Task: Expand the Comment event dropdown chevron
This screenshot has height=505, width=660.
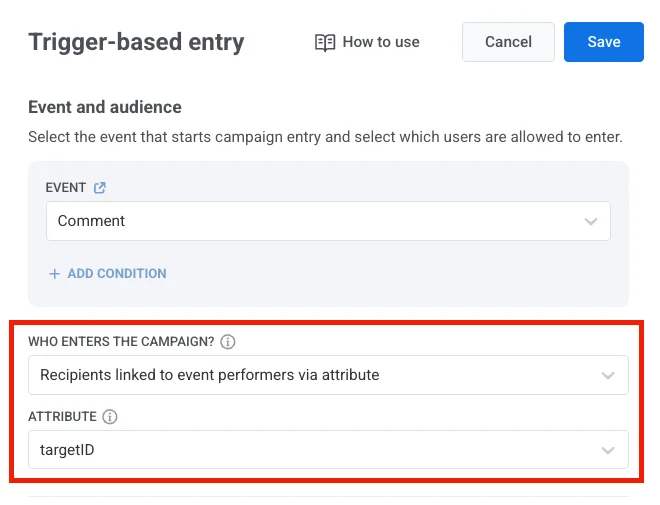Action: (591, 221)
